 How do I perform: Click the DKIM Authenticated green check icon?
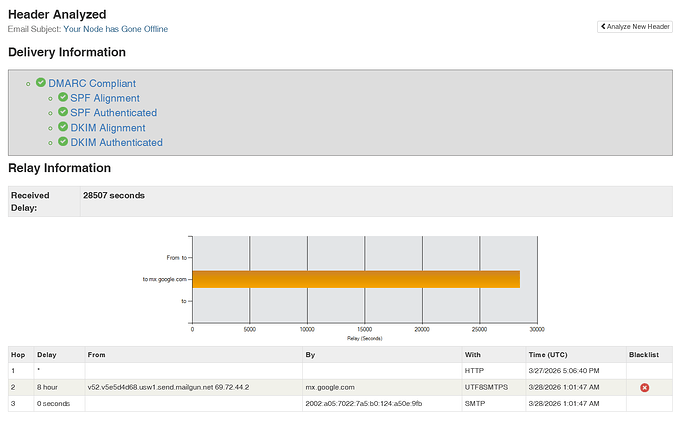point(63,142)
